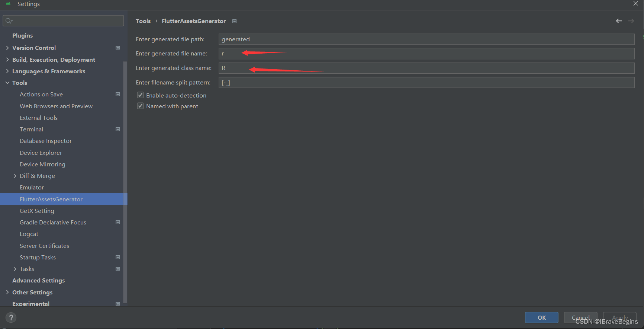Click the project icon next to Gradle Declarative Focus

click(x=118, y=222)
